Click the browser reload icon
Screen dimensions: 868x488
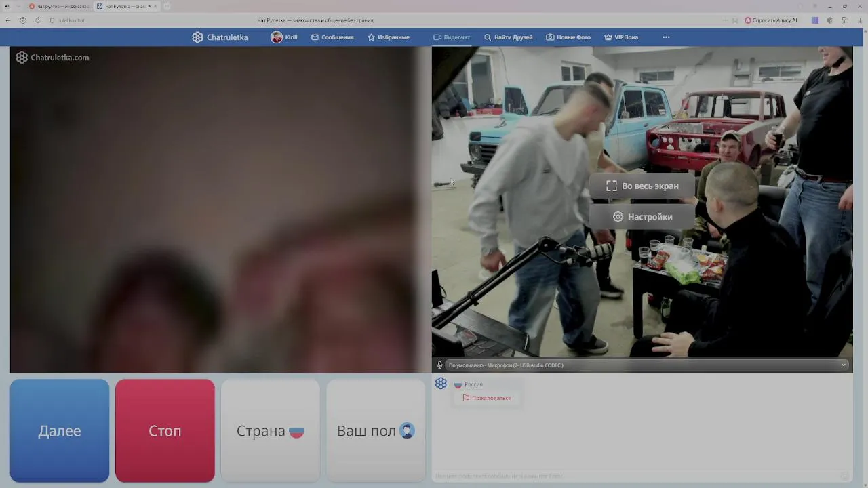(37, 20)
